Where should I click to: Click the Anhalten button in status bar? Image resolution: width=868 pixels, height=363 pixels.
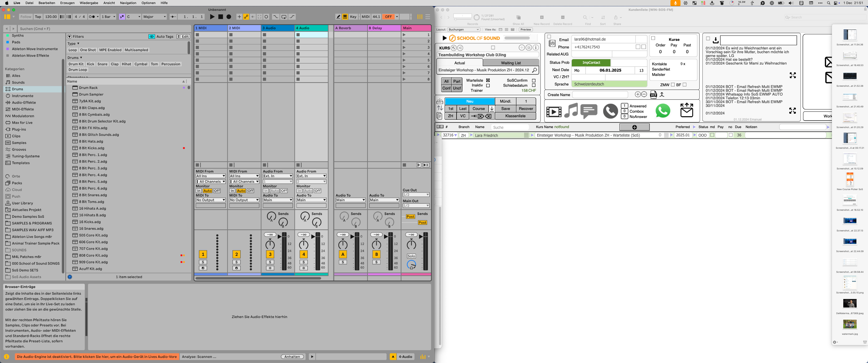click(x=292, y=357)
